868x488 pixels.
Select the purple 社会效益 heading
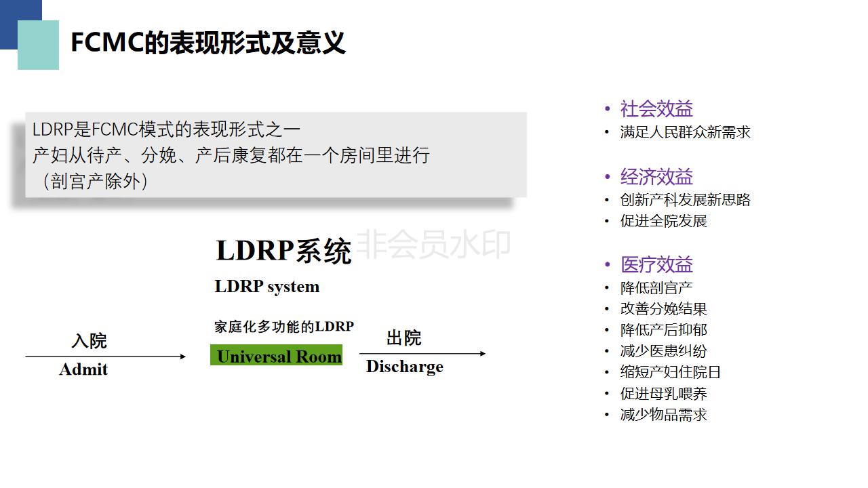coord(656,109)
